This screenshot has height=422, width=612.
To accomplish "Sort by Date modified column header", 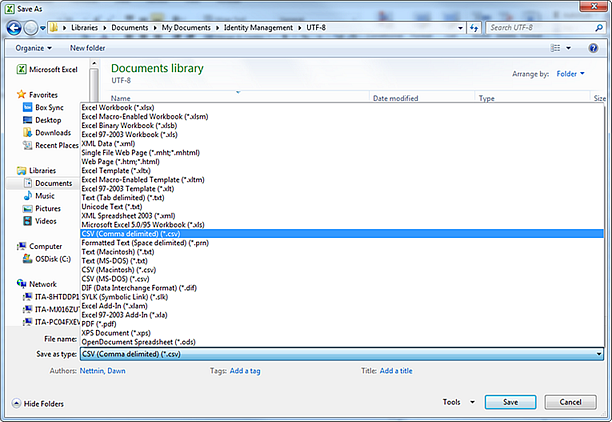I will [x=395, y=98].
